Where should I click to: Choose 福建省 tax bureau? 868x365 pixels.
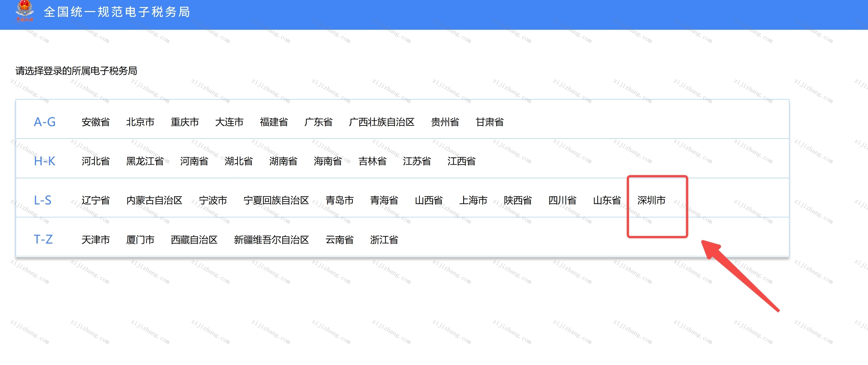coord(274,122)
